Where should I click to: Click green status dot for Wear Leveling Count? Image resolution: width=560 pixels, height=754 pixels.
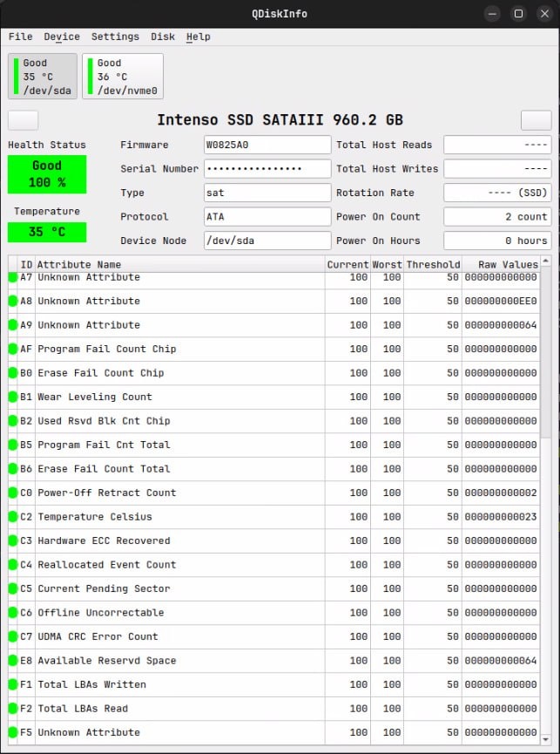click(13, 397)
